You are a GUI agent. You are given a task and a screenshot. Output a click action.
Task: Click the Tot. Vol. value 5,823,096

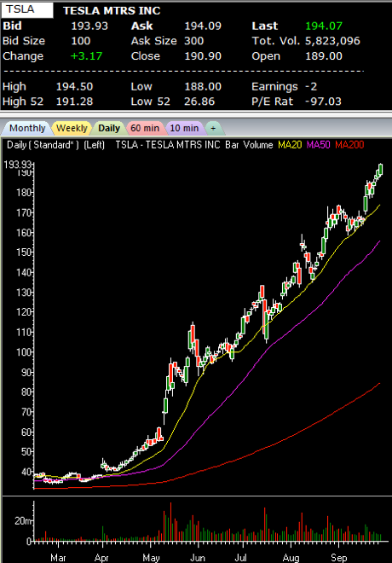(x=332, y=41)
